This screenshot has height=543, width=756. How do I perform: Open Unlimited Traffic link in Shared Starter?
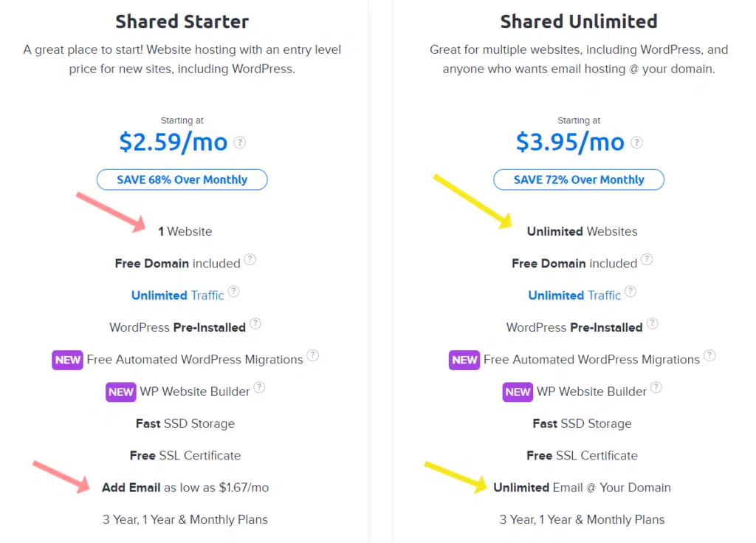tap(177, 296)
